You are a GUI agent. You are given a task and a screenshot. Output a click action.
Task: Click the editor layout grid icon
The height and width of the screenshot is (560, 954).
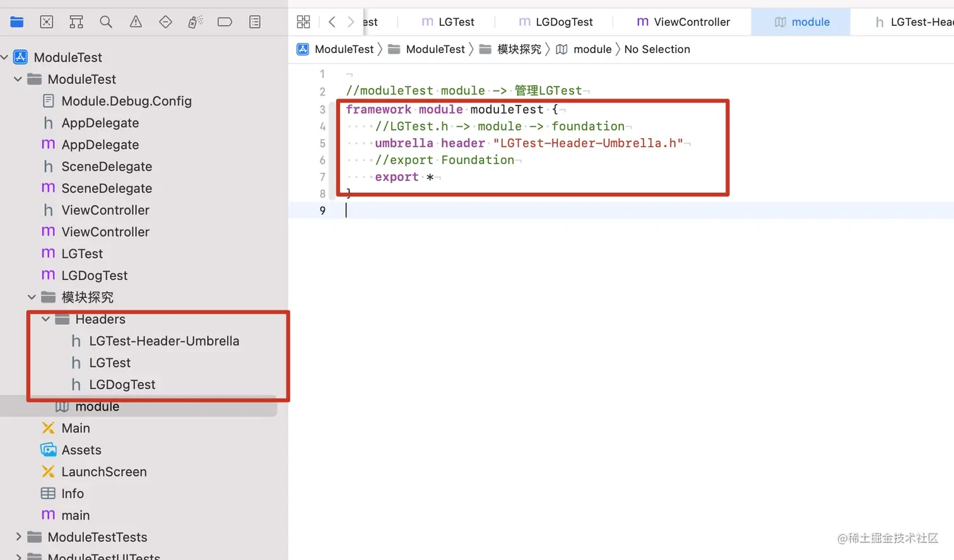[303, 21]
